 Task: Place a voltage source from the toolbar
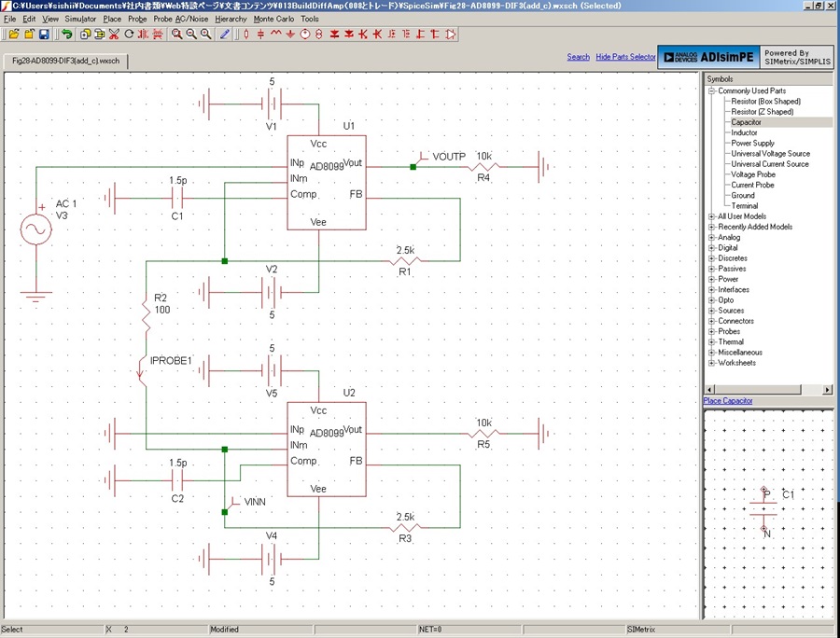tap(305, 35)
